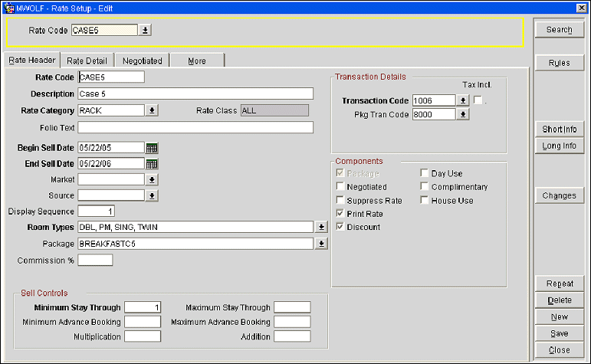Image resolution: width=591 pixels, height=364 pixels.
Task: Open the Pkg Tran Code dropdown
Action: click(462, 114)
